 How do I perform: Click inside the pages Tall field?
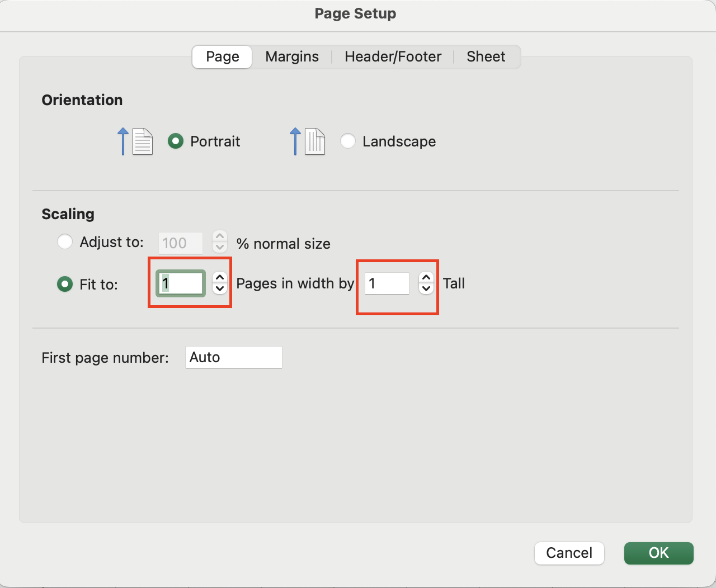[x=387, y=283]
